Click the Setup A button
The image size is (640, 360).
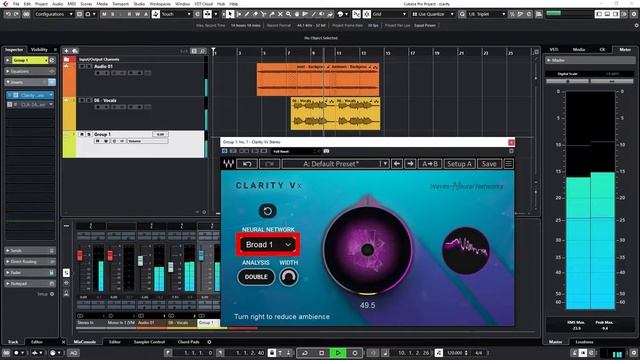(460, 164)
